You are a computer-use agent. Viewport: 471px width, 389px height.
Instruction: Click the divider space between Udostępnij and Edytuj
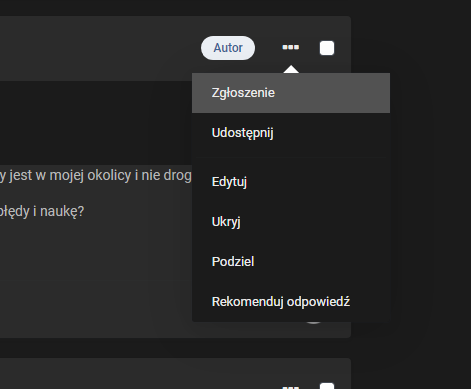click(291, 157)
